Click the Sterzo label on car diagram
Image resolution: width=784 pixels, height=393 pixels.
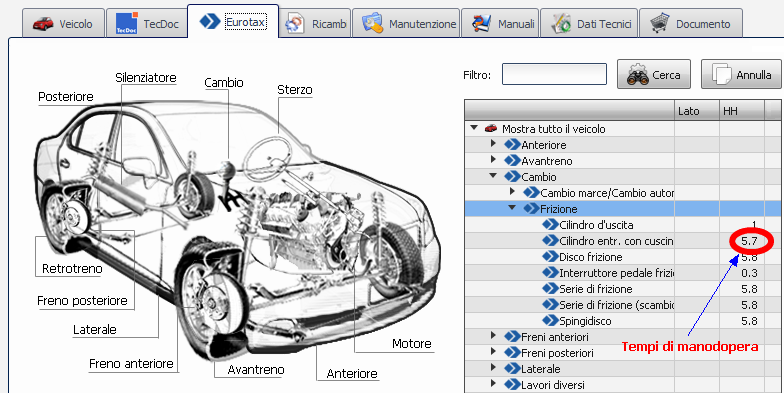pyautogui.click(x=295, y=90)
